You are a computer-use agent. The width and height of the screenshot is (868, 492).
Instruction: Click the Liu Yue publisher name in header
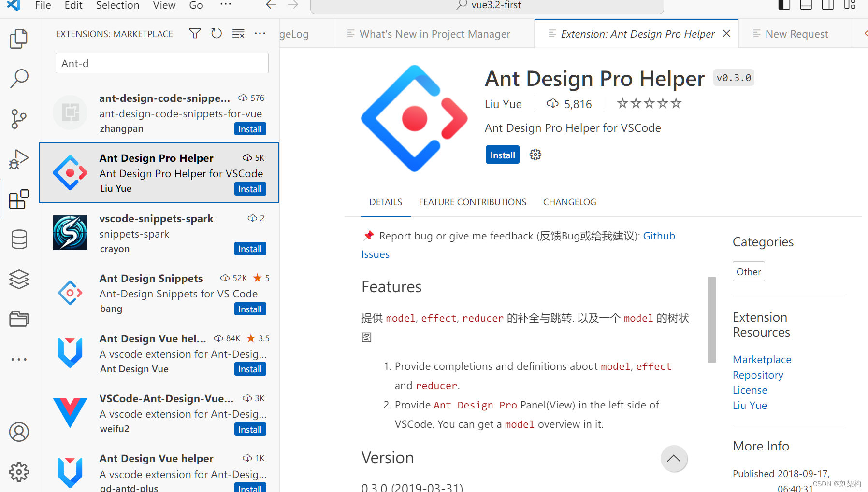tap(503, 104)
